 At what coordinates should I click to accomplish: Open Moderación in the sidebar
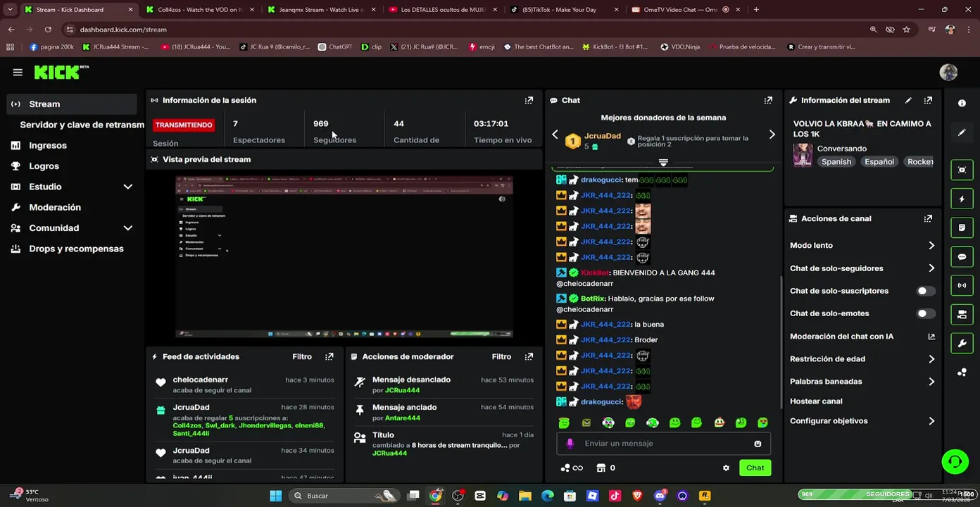55,208
